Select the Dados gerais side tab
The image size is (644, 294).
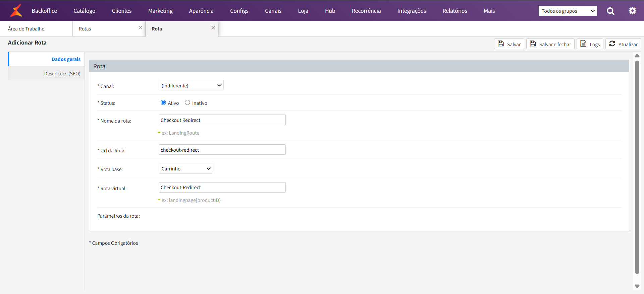(47, 59)
